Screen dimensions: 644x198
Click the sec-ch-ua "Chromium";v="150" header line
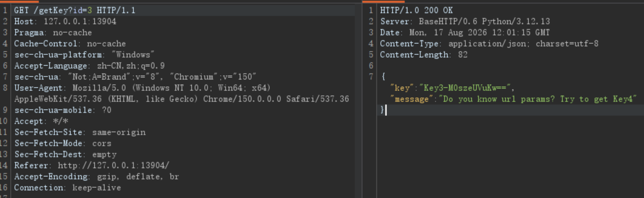(x=135, y=77)
